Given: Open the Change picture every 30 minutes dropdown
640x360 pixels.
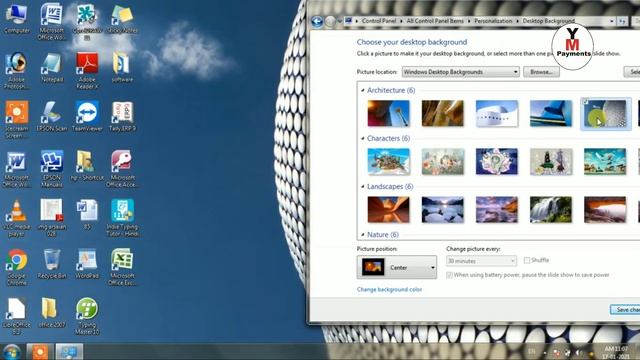Looking at the screenshot, I should [481, 260].
